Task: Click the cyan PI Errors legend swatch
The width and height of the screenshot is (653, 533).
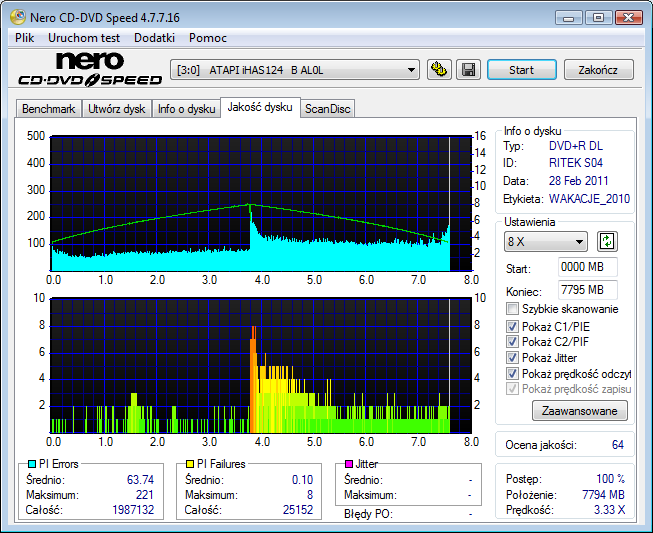Action: click(32, 464)
